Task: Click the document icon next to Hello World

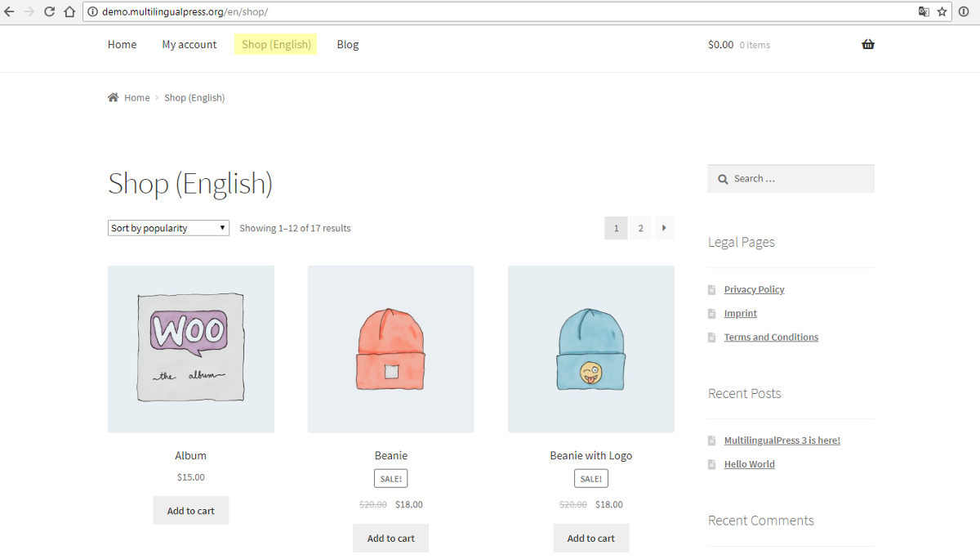Action: click(711, 463)
